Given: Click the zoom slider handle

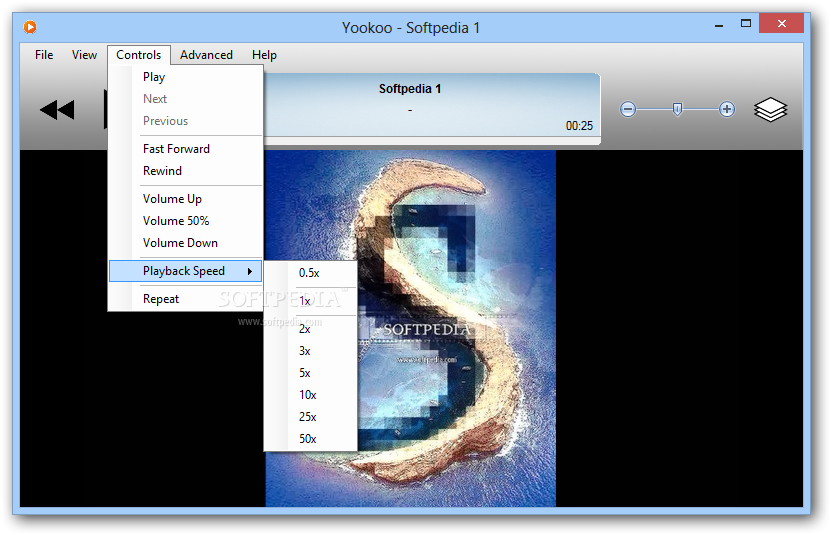Looking at the screenshot, I should click(x=677, y=109).
